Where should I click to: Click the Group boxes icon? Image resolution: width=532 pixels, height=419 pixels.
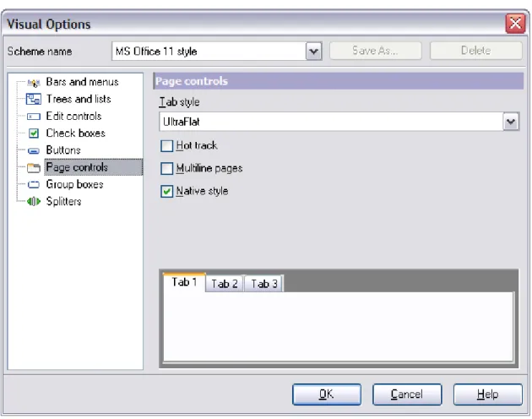34,185
